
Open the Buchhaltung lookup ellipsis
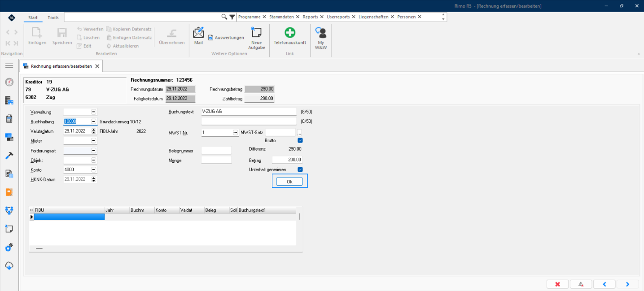coord(93,122)
